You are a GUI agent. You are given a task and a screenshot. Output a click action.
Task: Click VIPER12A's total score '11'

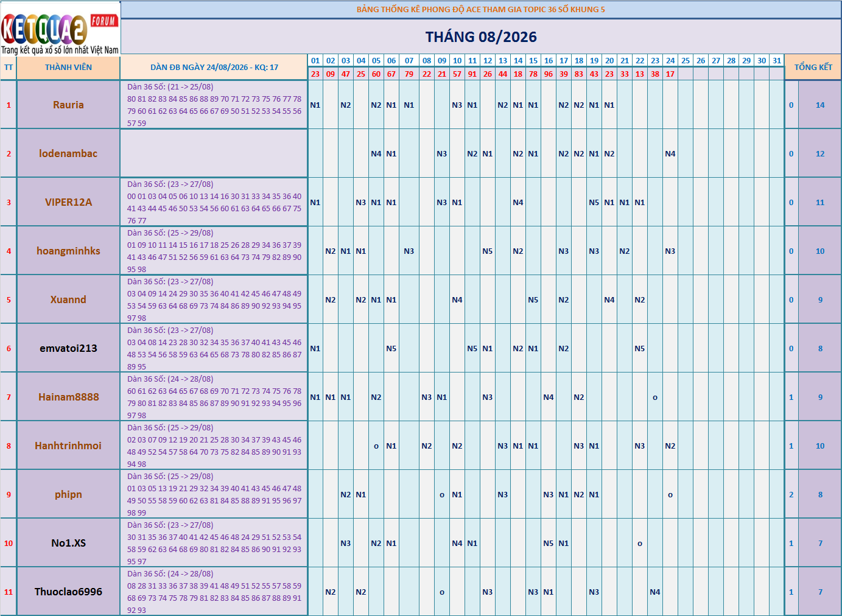pyautogui.click(x=820, y=202)
